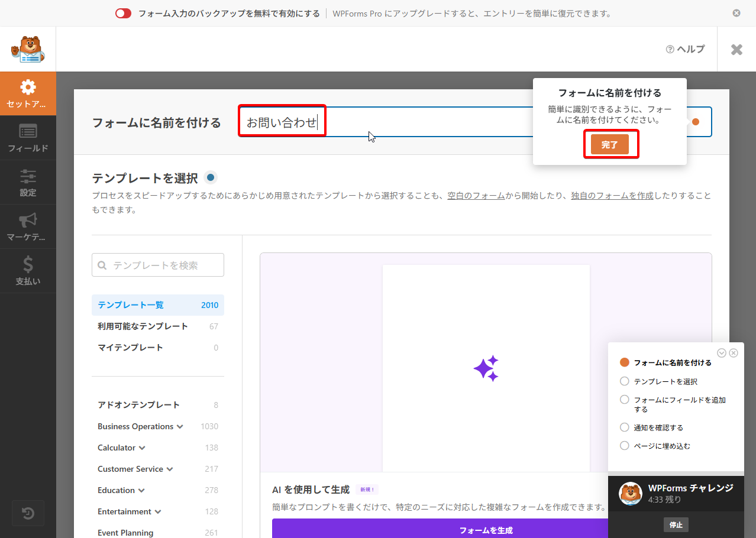Click the revisions history icon
The width and height of the screenshot is (756, 538).
(28, 513)
